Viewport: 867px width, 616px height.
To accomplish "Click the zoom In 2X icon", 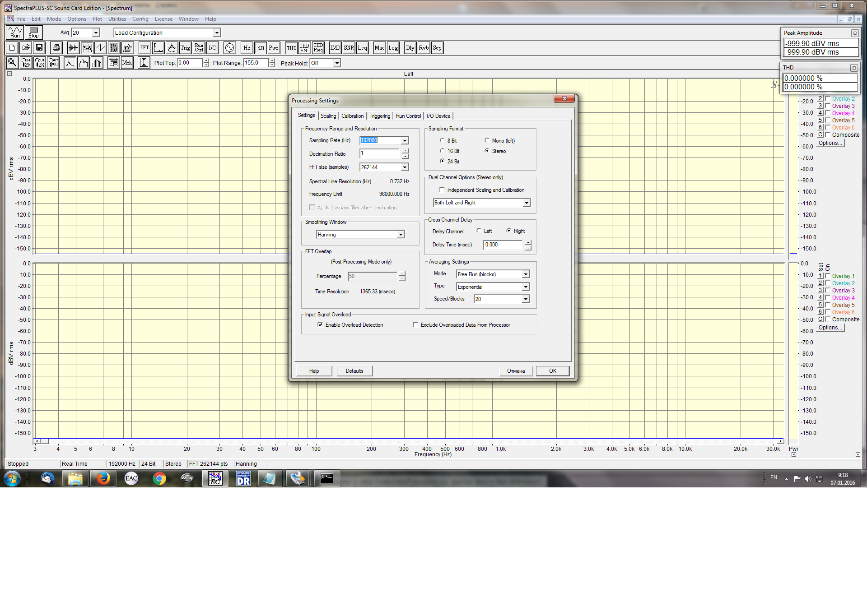I will click(x=26, y=63).
